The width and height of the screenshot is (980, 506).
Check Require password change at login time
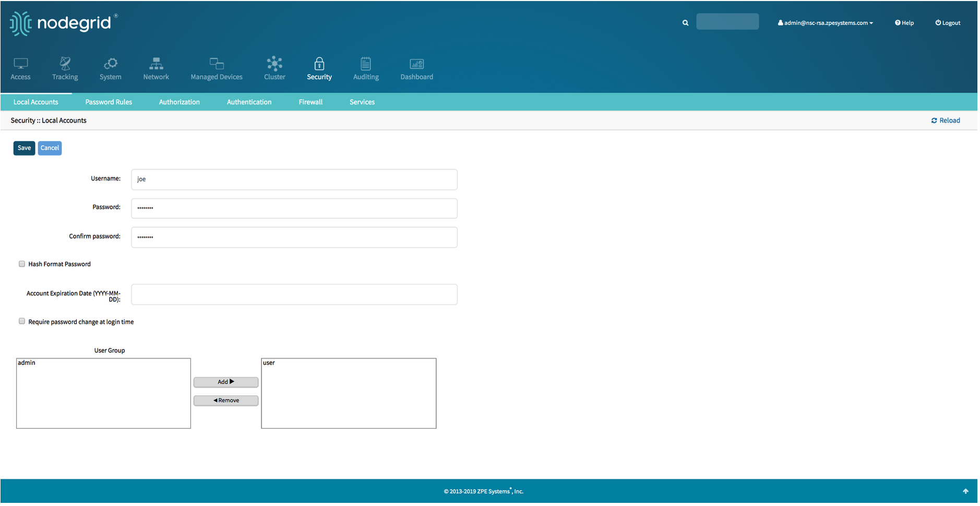pos(22,321)
